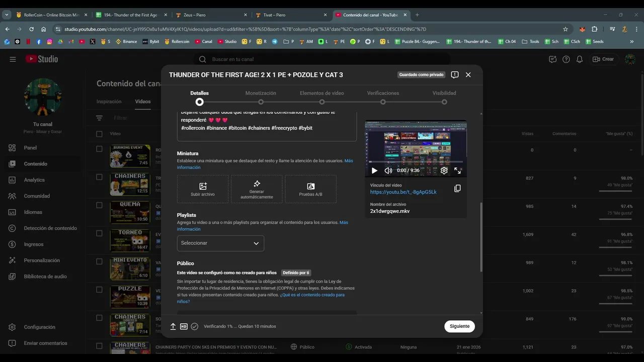Switch to the Zeus – Piero browser tab
Image resolution: width=644 pixels, height=362 pixels.
click(210, 15)
